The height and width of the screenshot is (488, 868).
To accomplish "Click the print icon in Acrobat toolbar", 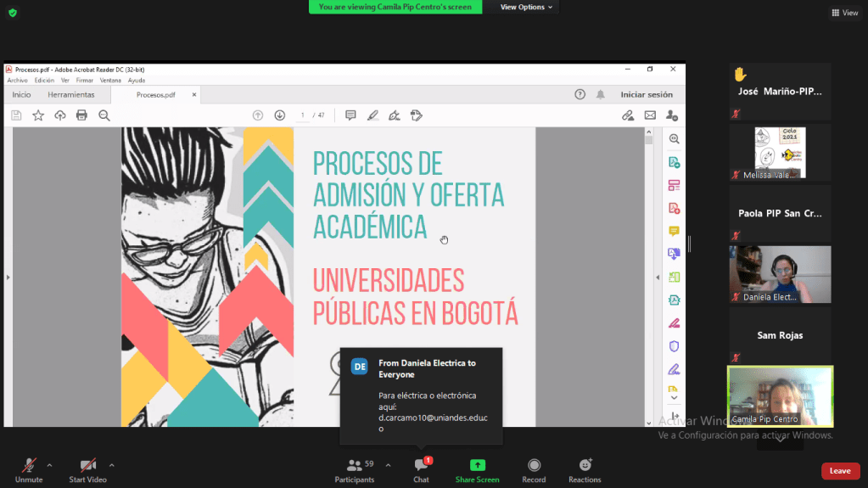I will tap(82, 115).
